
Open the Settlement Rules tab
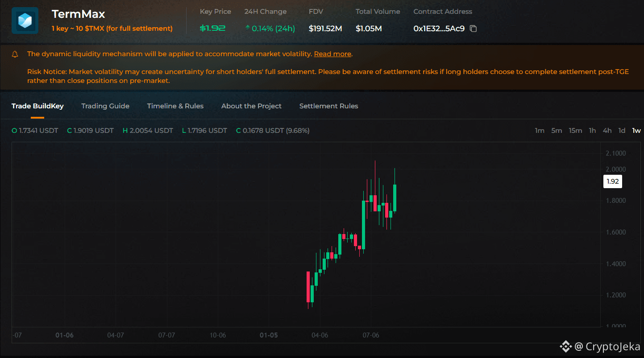(x=329, y=106)
